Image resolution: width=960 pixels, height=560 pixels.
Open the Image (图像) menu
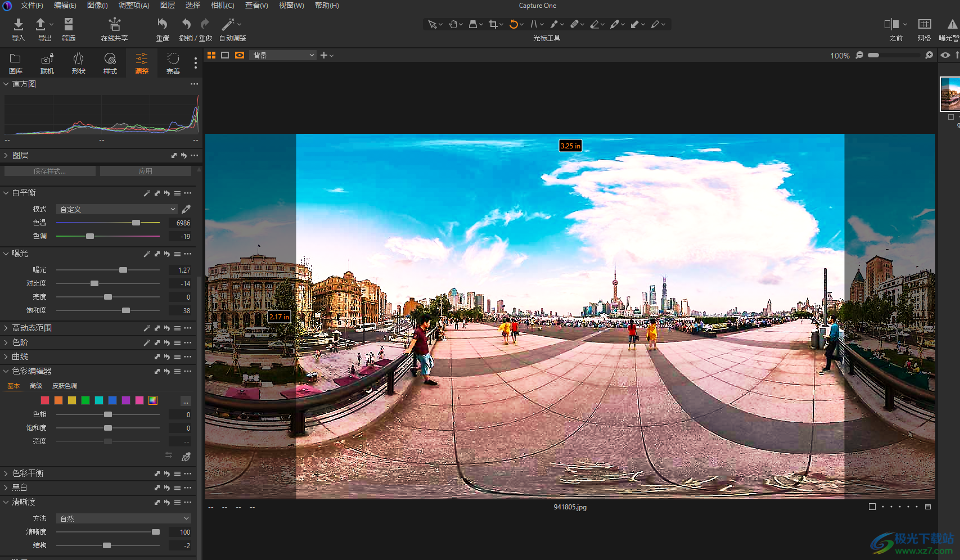pos(97,5)
